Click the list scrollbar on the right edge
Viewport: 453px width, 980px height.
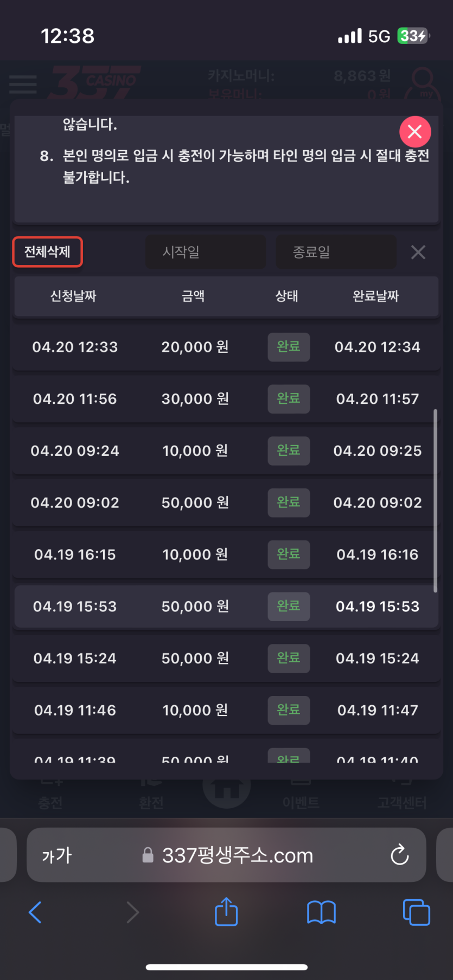tap(435, 501)
